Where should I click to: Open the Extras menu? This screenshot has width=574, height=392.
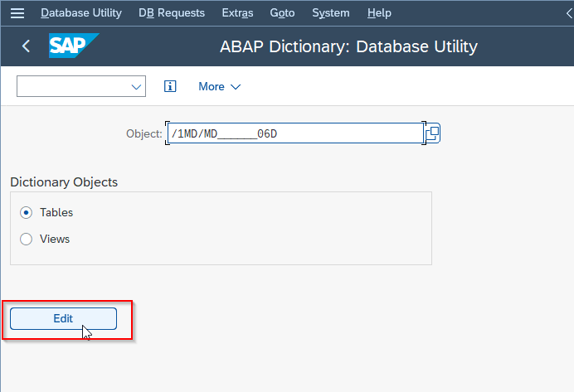click(x=237, y=13)
